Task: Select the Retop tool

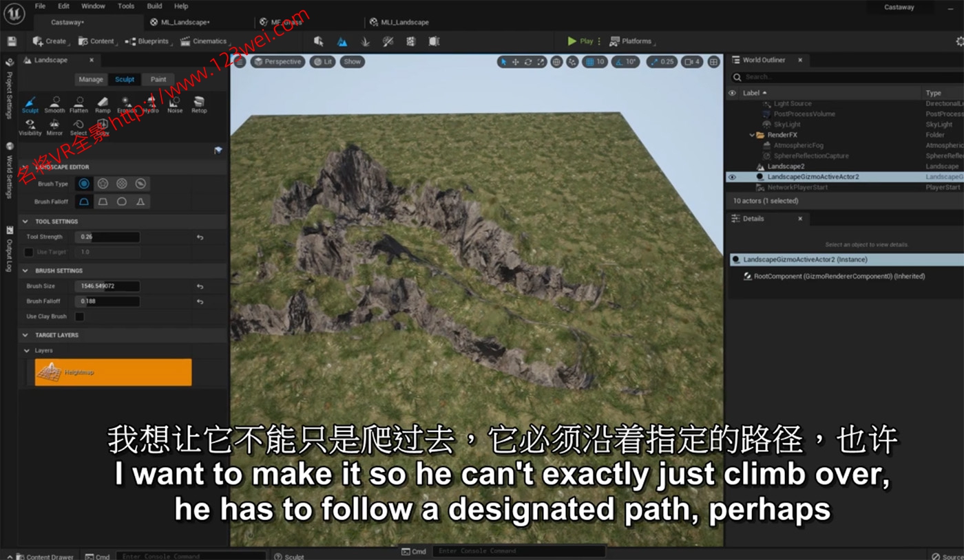Action: (199, 104)
